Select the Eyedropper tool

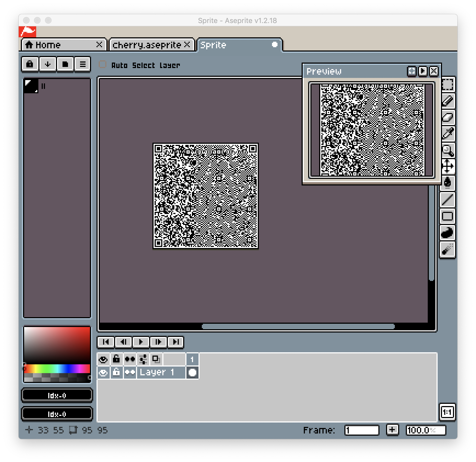tap(448, 134)
